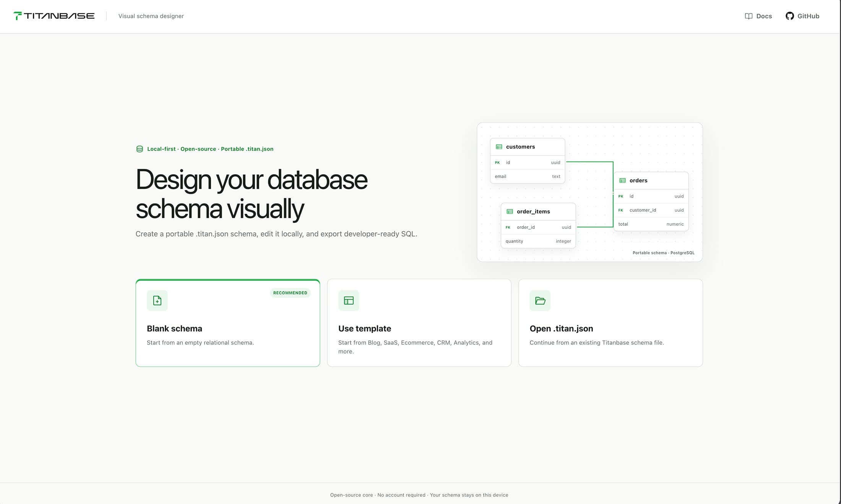
Task: Click the 'Start from Blog, SaaS, Ecommerce' description
Action: [x=415, y=347]
